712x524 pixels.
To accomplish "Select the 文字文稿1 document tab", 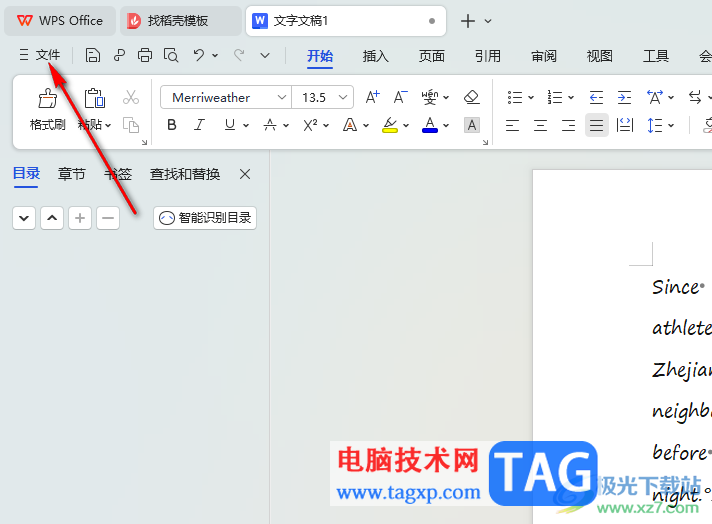I will coord(346,20).
